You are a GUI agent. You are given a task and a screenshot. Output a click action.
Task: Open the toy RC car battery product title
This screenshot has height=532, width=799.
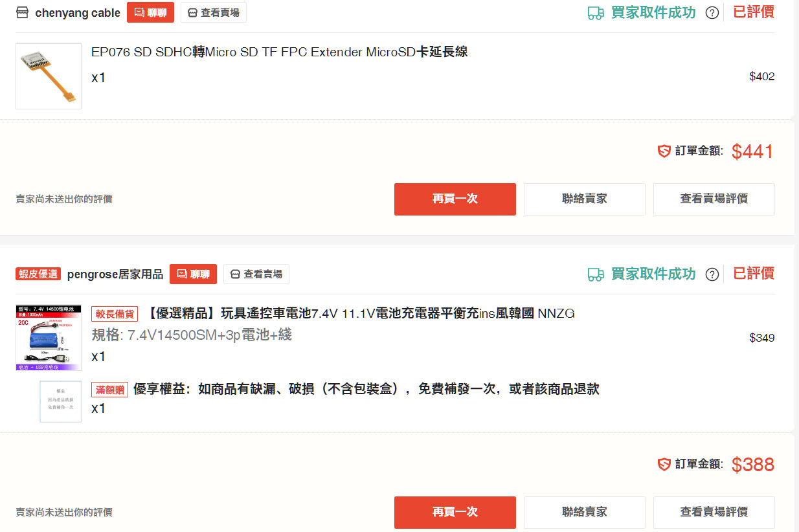coord(359,314)
